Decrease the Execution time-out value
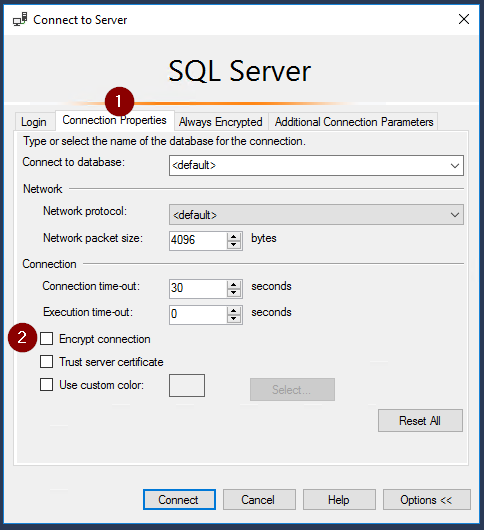This screenshot has width=484, height=530. coord(234,319)
